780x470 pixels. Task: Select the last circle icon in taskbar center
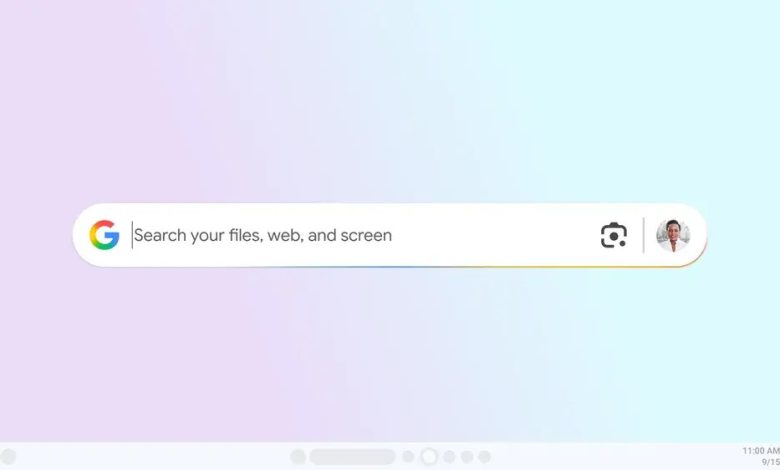tap(485, 457)
